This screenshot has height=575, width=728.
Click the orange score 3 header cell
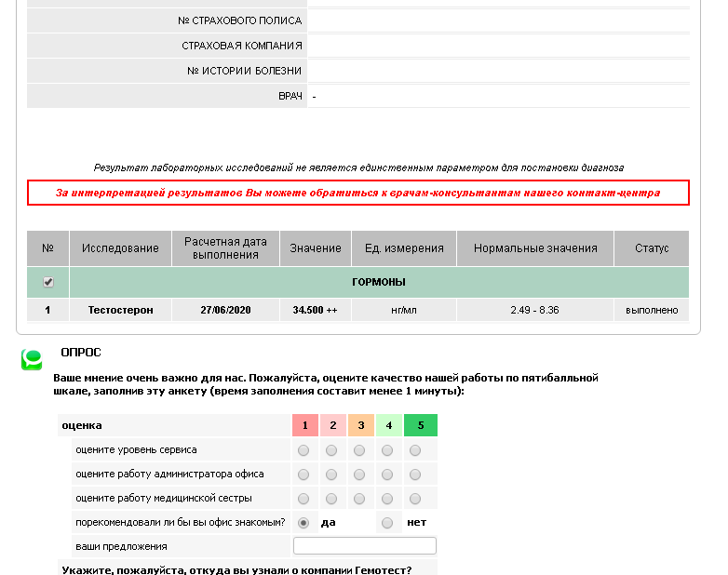click(361, 425)
